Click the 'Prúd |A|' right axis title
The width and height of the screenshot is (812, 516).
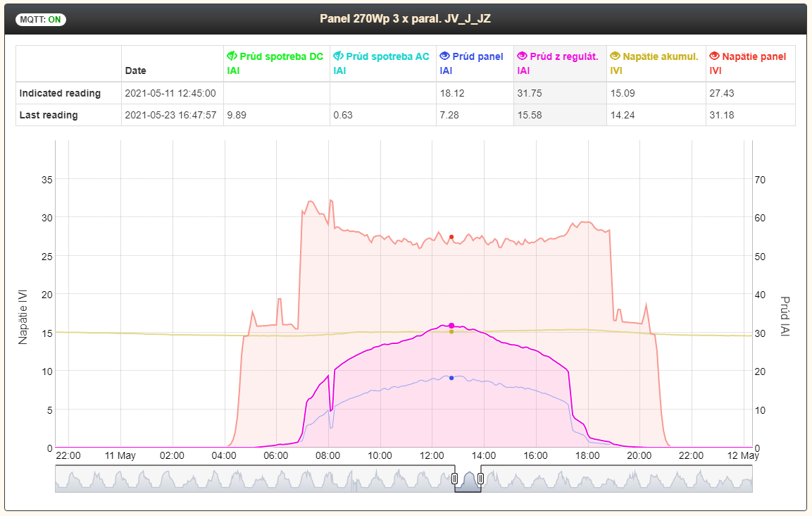pyautogui.click(x=785, y=317)
